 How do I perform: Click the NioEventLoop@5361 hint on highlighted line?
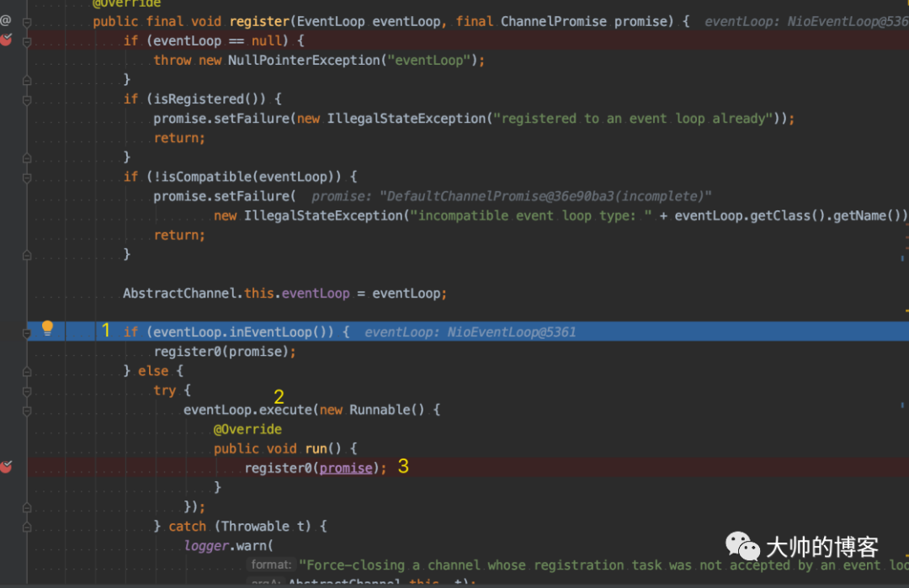point(512,332)
